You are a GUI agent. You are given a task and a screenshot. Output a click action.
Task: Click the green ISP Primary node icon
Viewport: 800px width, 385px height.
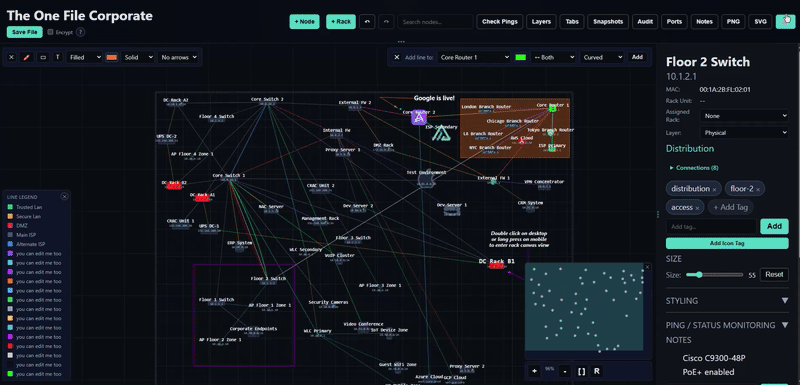(552, 148)
